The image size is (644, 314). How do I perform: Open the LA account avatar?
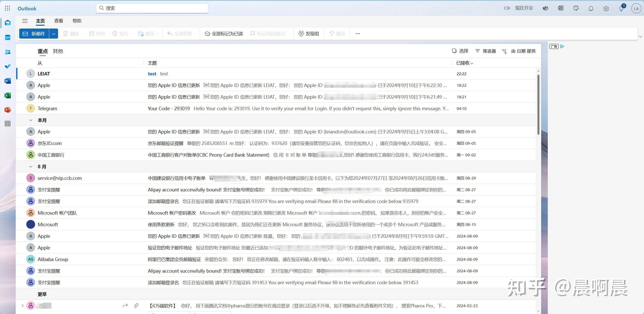point(636,8)
